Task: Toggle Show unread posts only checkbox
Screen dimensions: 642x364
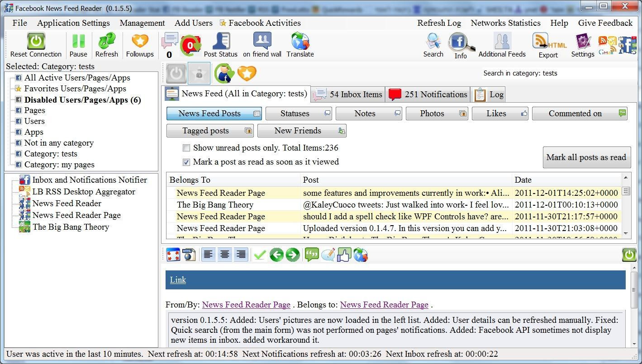Action: pos(186,148)
